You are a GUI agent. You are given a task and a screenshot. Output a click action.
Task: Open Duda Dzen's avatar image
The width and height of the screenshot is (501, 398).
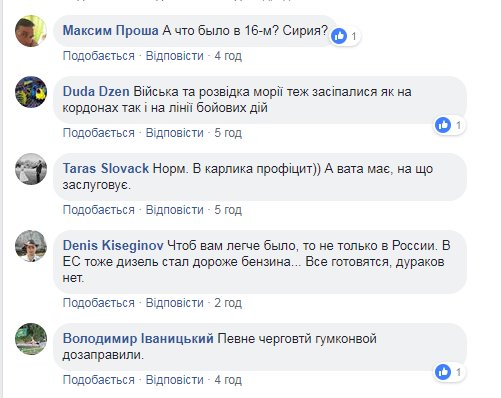click(31, 92)
